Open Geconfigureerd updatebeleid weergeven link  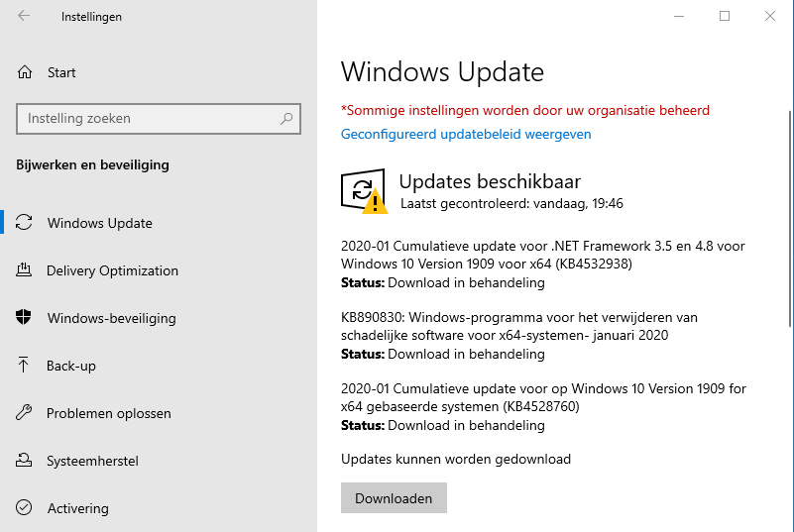click(466, 134)
